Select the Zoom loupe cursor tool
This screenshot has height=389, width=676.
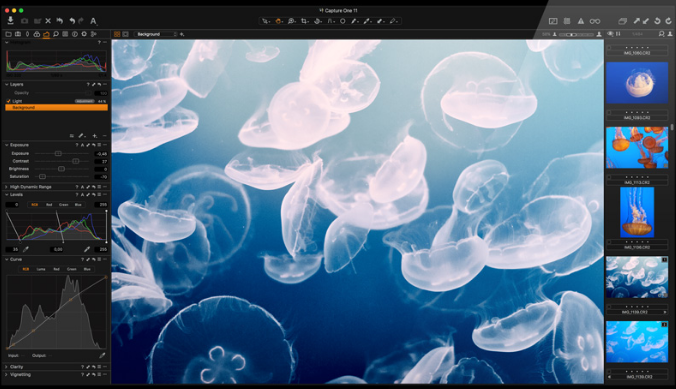291,21
